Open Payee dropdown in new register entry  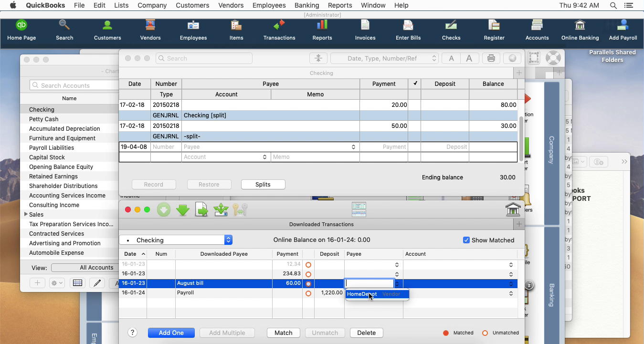[x=354, y=147]
